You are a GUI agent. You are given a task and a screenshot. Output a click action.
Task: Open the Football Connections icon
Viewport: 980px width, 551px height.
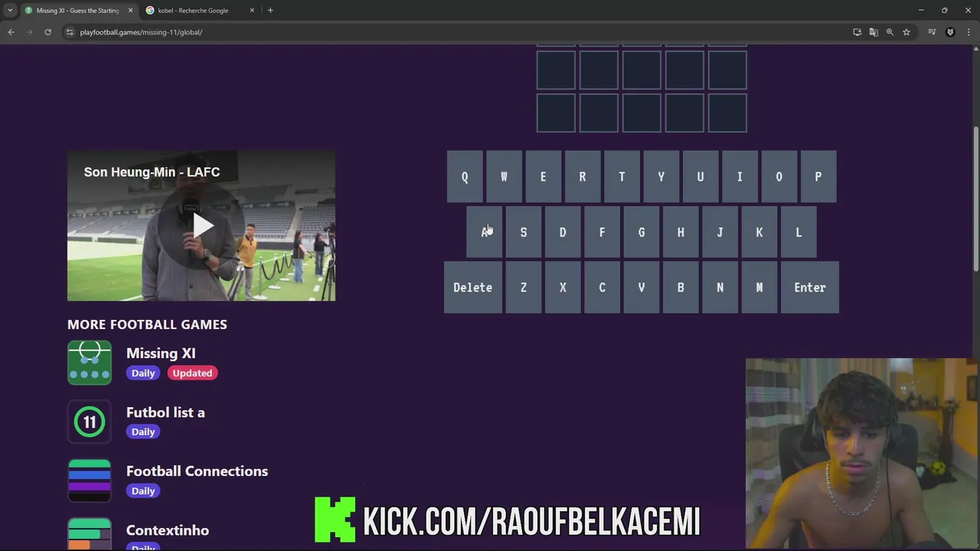90,480
